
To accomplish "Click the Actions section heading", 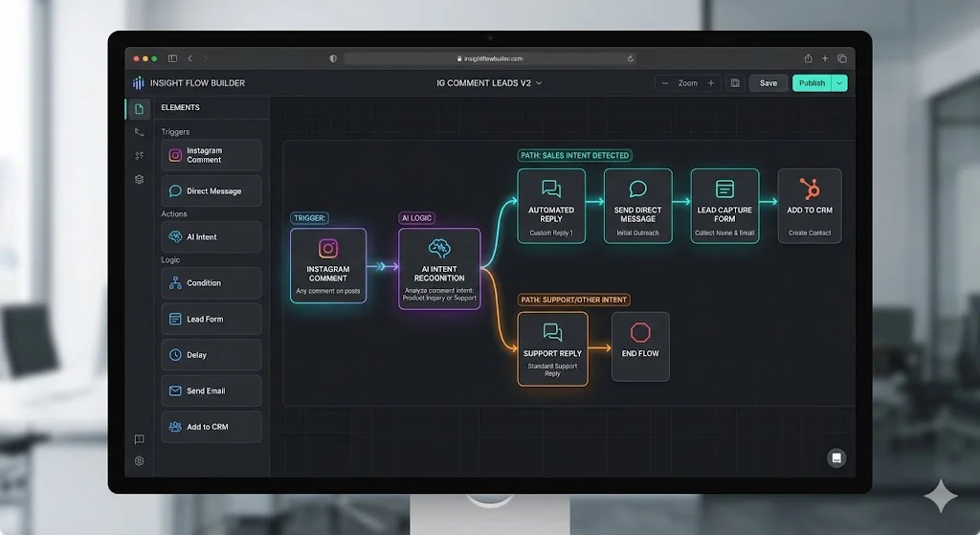I will coord(174,213).
